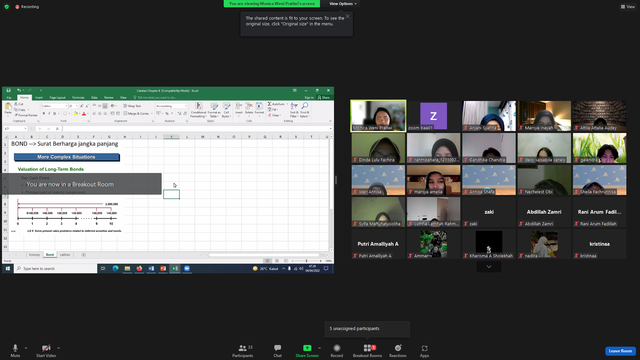Show more participants with the down chevron
This screenshot has height=360, width=640.
489,267
